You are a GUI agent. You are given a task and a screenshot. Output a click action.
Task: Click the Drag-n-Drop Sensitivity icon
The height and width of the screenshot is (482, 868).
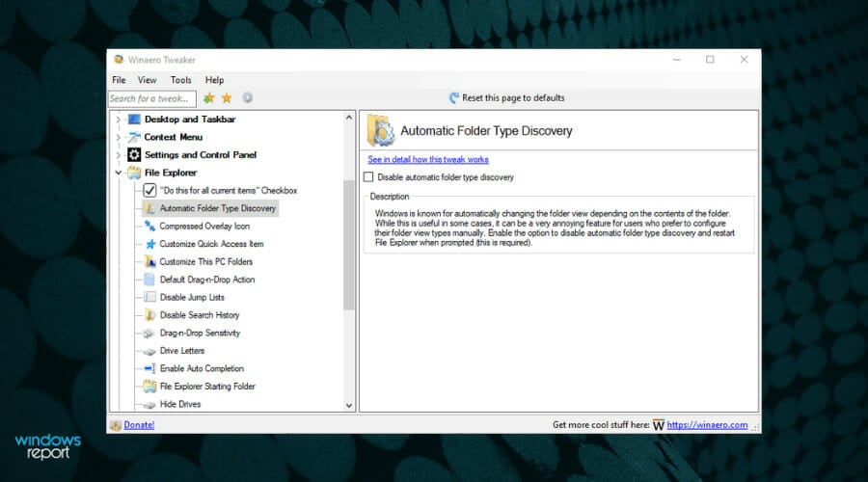click(149, 334)
